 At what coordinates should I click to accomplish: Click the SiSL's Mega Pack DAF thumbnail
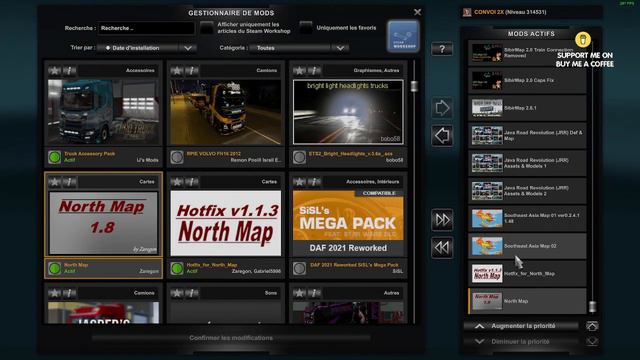pyautogui.click(x=348, y=223)
